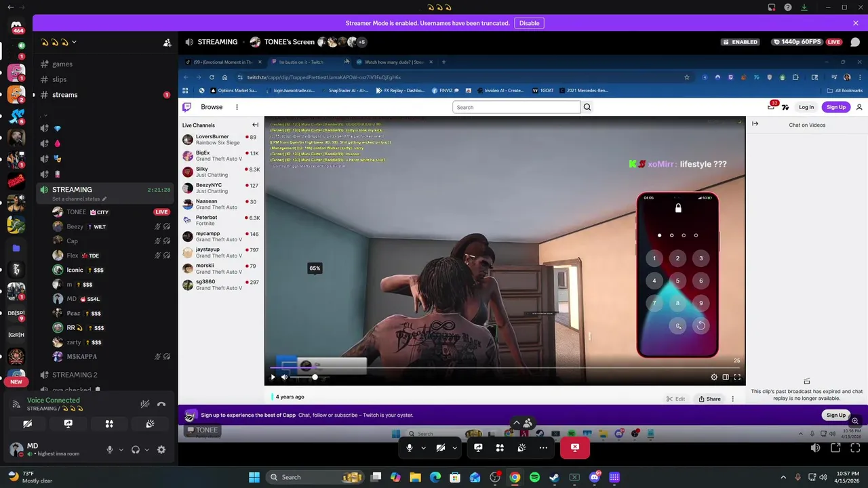The width and height of the screenshot is (868, 488).
Task: Disable Streamer Mode
Action: [x=529, y=23]
